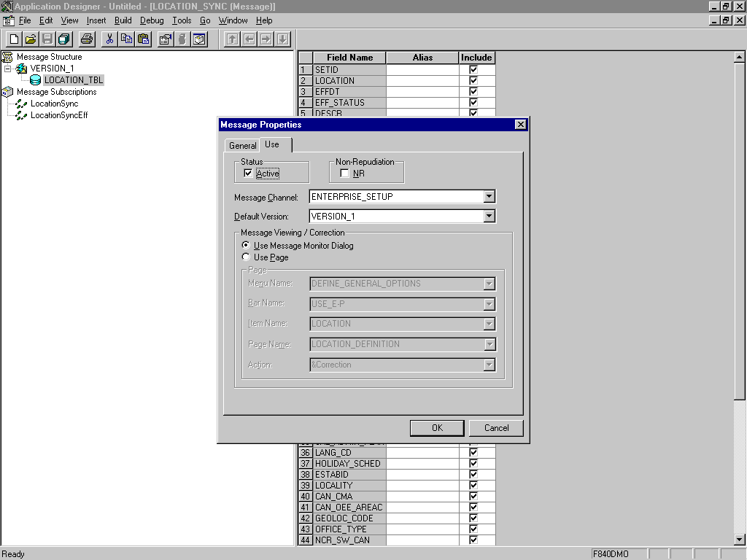Select the Cut scissors icon

tap(109, 39)
